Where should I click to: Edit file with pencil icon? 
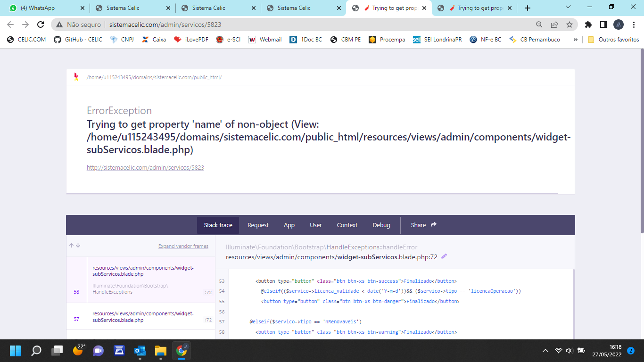444,257
